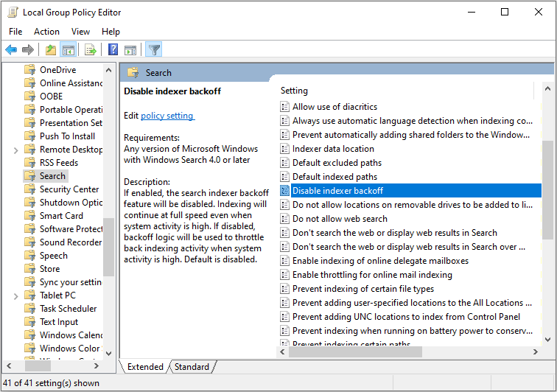Click the Export List toolbar icon

click(91, 50)
